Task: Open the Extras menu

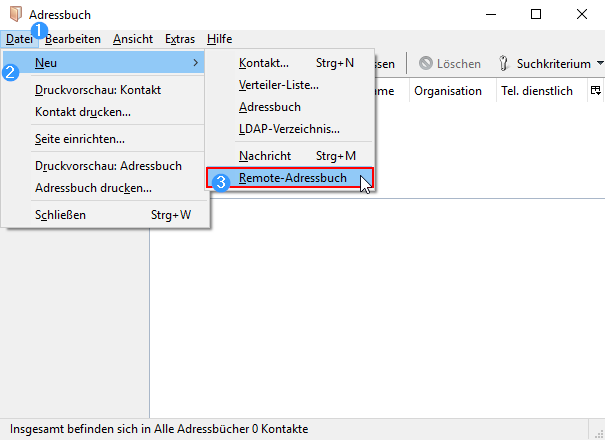Action: [180, 39]
